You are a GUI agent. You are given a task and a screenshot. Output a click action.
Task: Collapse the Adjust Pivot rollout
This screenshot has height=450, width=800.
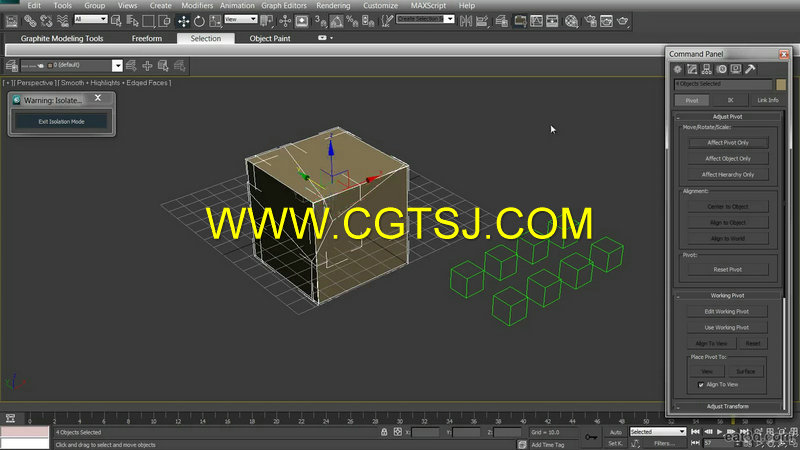pos(727,116)
